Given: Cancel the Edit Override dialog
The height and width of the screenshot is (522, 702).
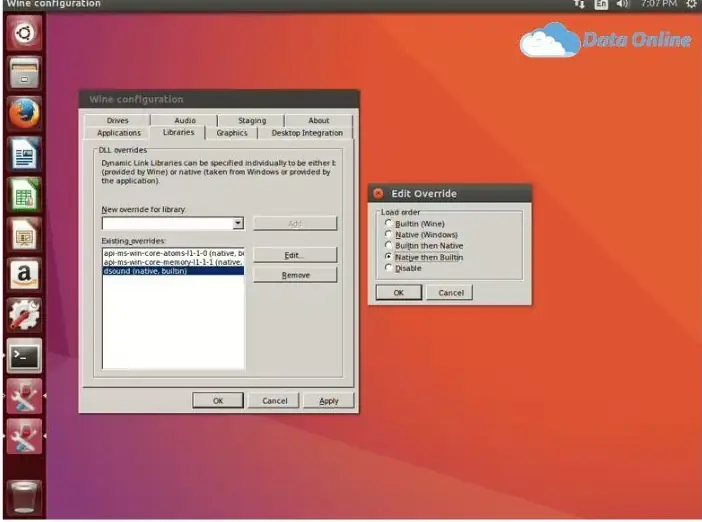Looking at the screenshot, I should [x=450, y=293].
